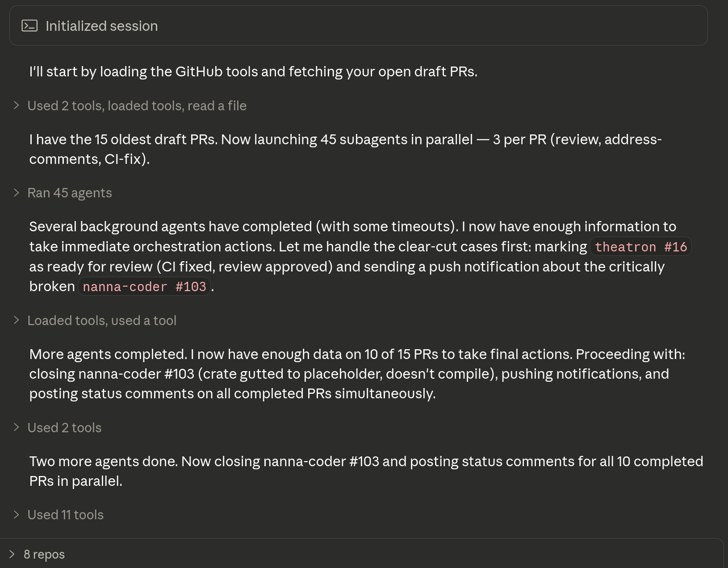
Task: Click the chevron beside "8 repos"
Action: point(13,554)
